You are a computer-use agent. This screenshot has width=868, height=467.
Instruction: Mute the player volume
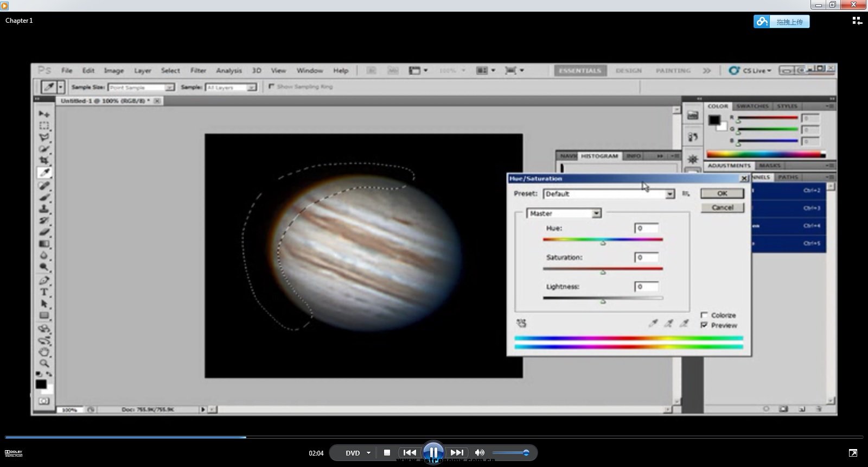point(480,452)
